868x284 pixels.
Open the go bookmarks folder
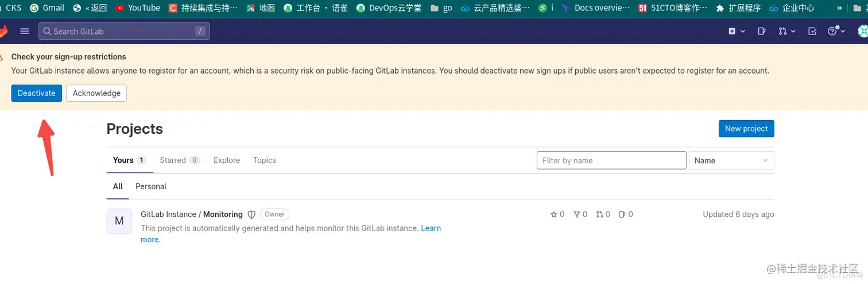pyautogui.click(x=441, y=8)
